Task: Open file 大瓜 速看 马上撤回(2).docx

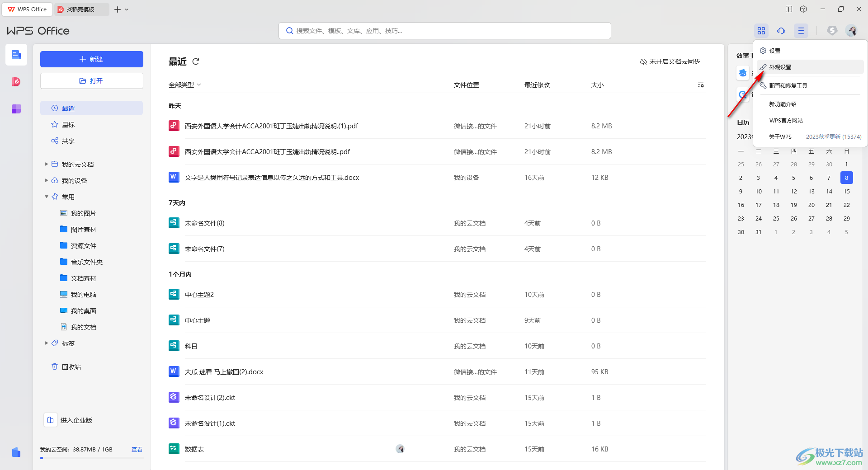Action: 224,372
